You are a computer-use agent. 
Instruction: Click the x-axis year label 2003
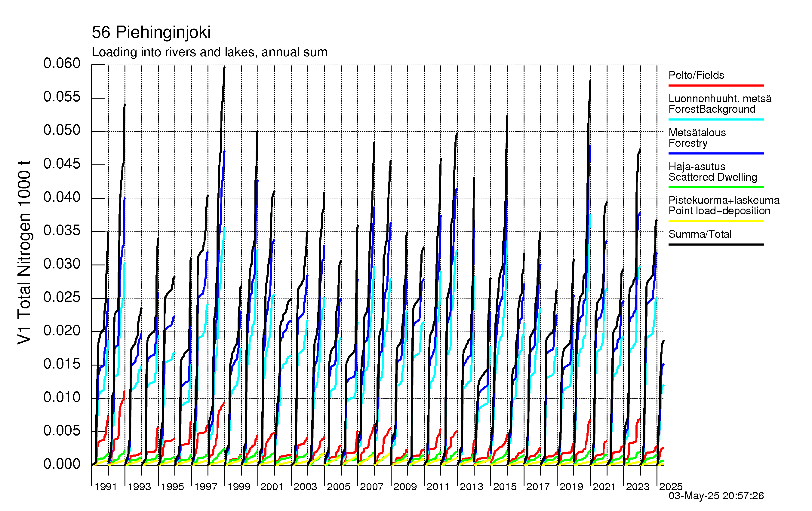305,487
